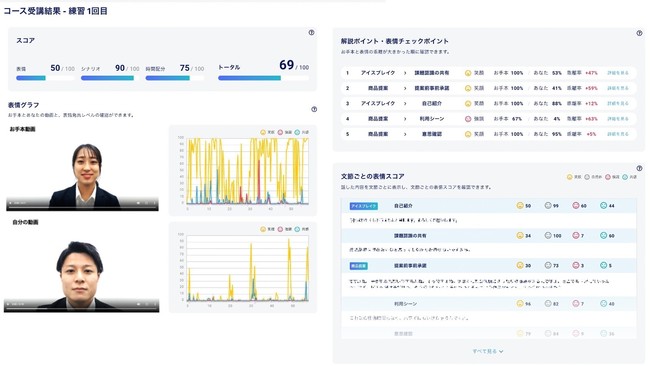Toggle blue legend series in own graph
Screen dimensions: 650x366
[301, 229]
